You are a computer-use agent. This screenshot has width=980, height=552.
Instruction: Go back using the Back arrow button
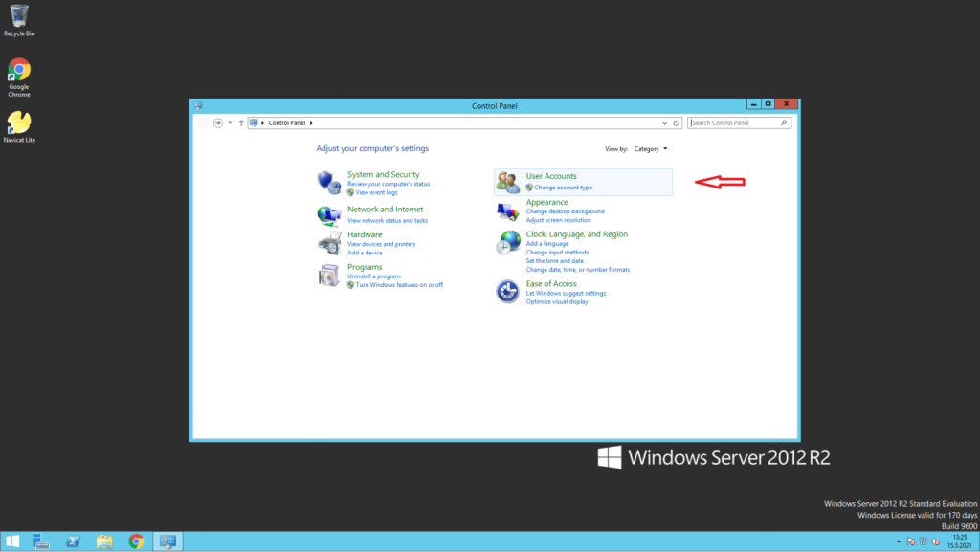pos(203,123)
